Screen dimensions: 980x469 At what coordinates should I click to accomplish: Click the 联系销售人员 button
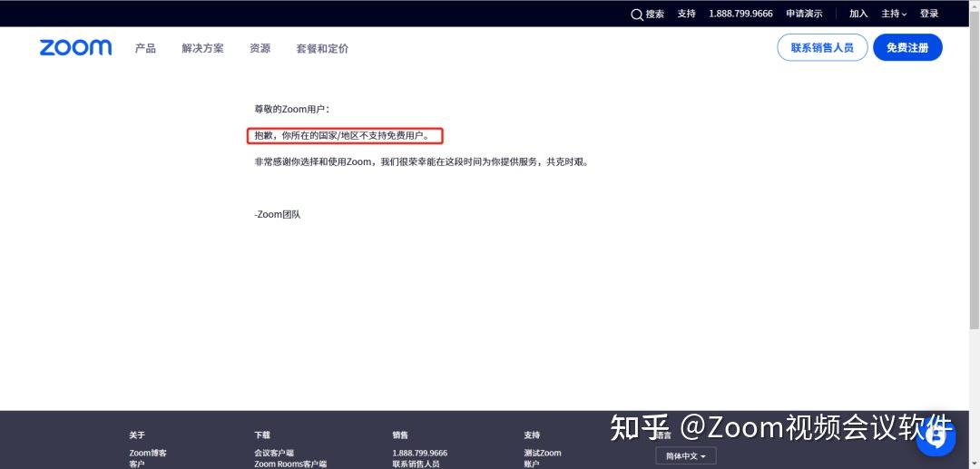pyautogui.click(x=822, y=47)
